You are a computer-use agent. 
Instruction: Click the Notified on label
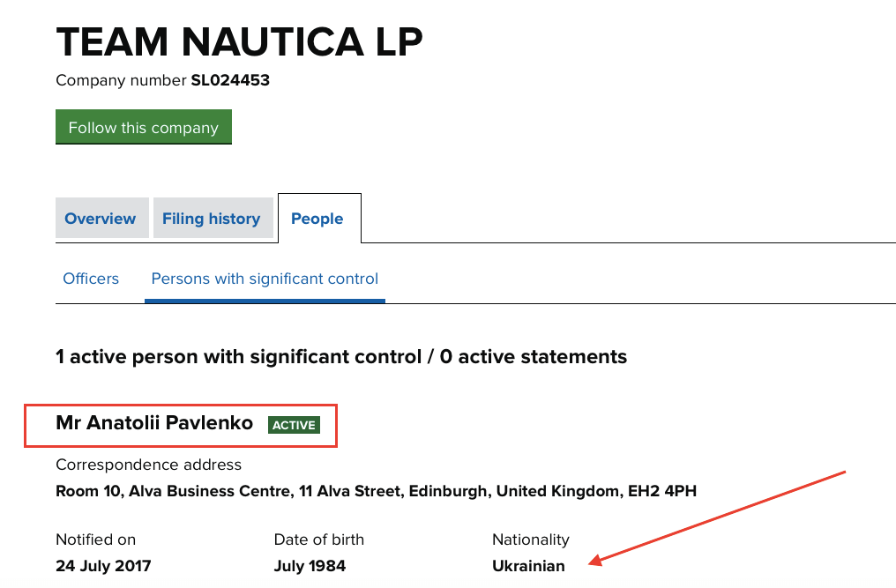pos(95,540)
